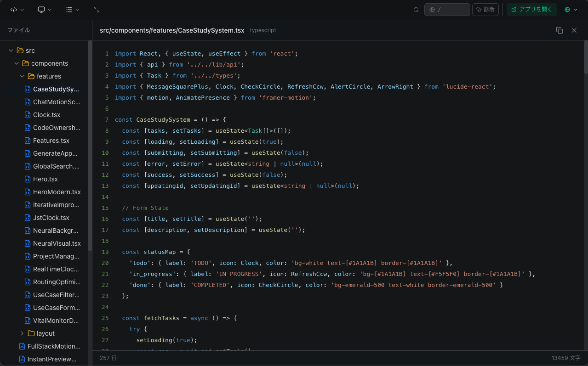
Task: Copy file contents with the copy icon
Action: point(559,30)
